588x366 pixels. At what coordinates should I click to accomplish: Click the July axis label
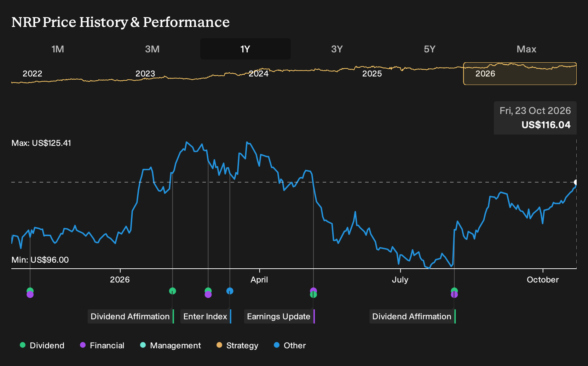400,280
